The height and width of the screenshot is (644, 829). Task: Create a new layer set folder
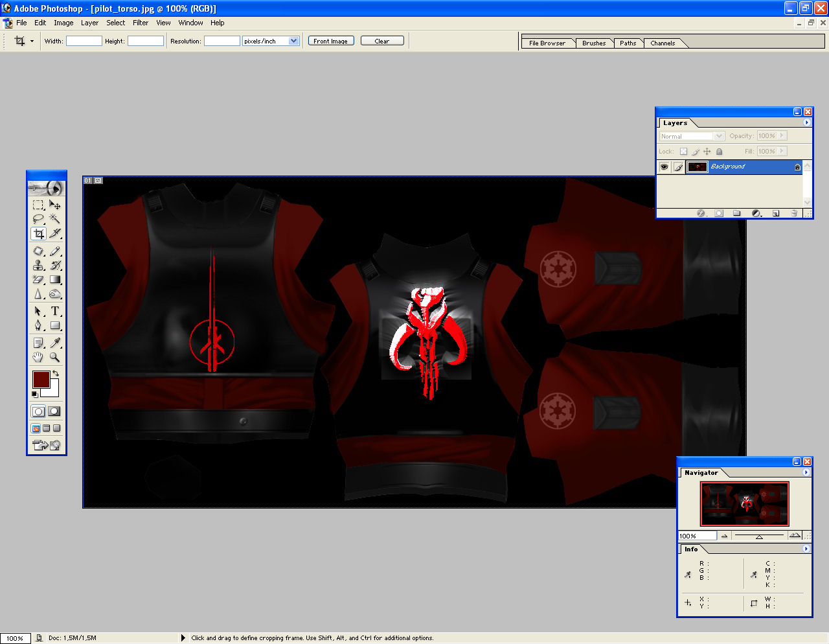tap(737, 213)
